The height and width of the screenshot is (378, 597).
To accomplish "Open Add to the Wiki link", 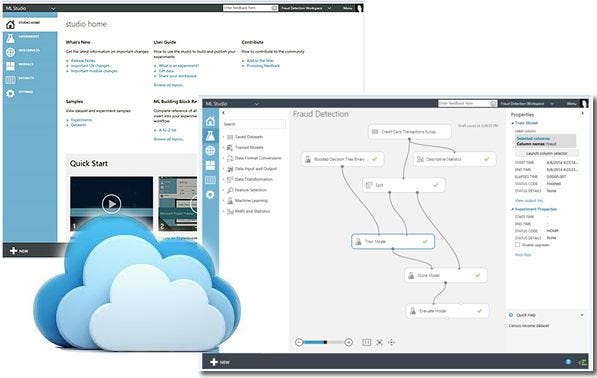I will [260, 61].
